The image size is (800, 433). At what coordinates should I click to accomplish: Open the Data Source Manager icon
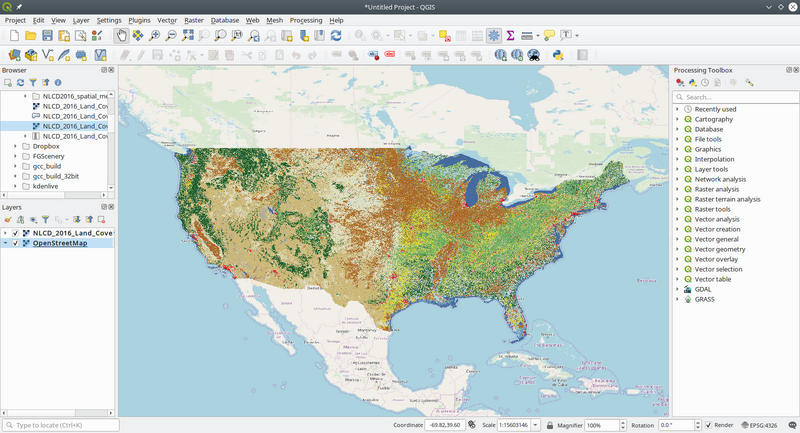click(14, 55)
